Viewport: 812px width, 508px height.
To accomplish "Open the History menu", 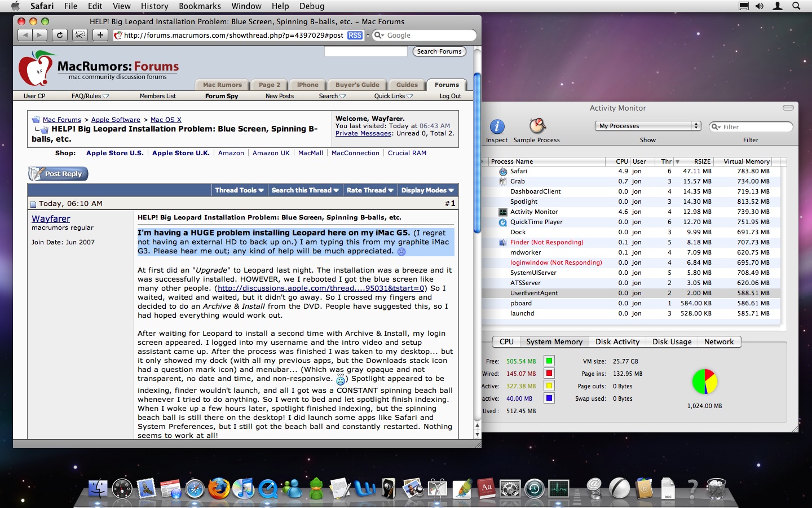I will tap(155, 6).
